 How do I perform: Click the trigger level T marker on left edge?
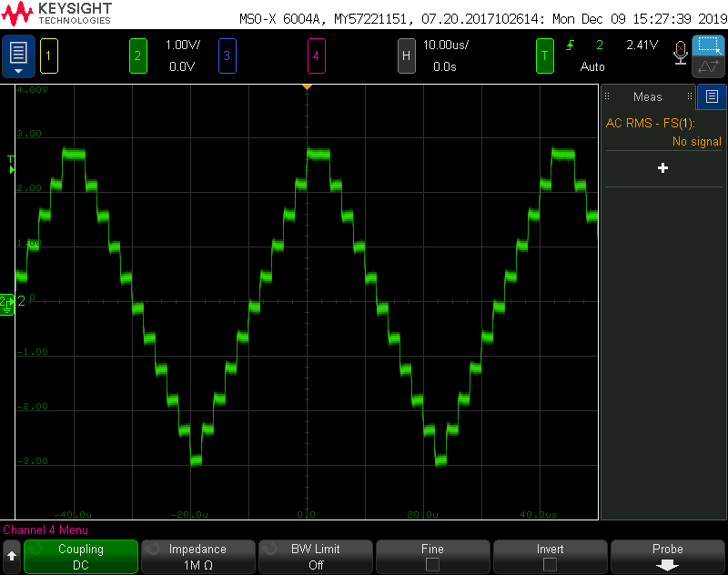point(11,165)
